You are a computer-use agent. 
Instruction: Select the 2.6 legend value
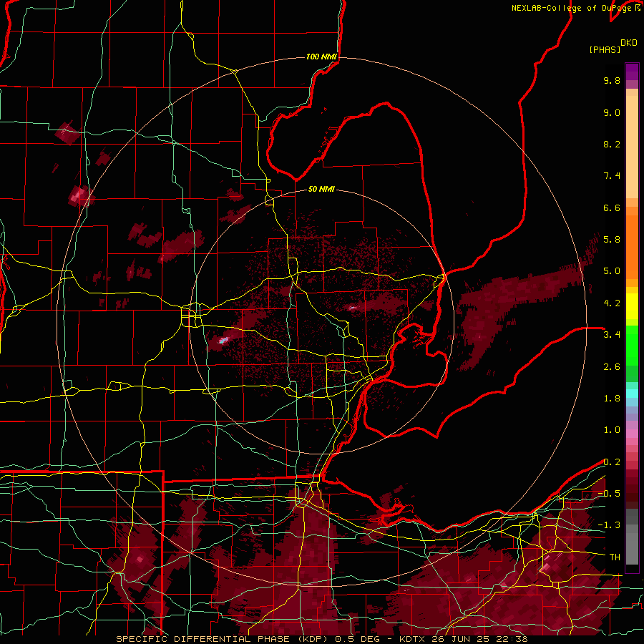coord(612,367)
